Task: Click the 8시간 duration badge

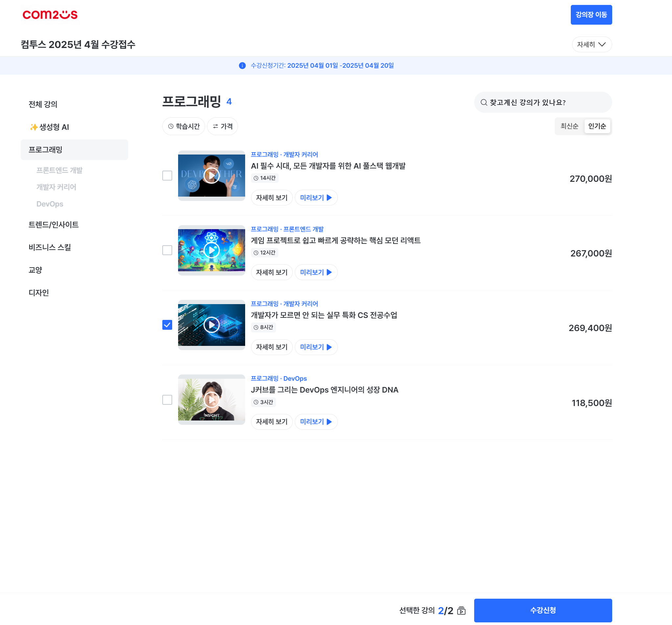Action: (x=263, y=327)
